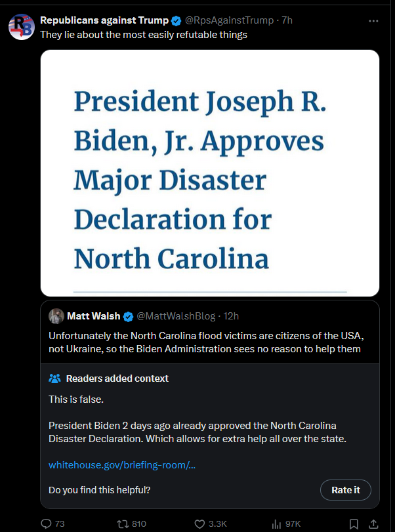Image resolution: width=395 pixels, height=532 pixels.
Task: Open the whitehouse.gov briefing-room link
Action: click(x=122, y=465)
